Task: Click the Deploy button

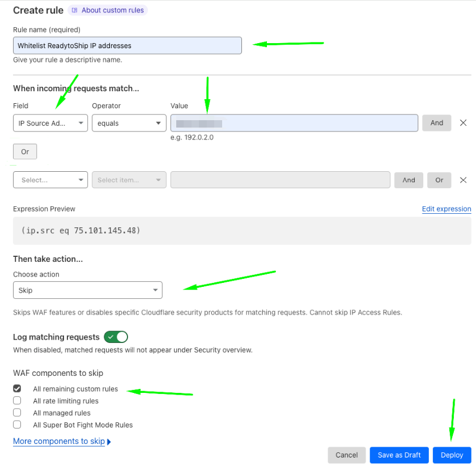Action: point(452,455)
